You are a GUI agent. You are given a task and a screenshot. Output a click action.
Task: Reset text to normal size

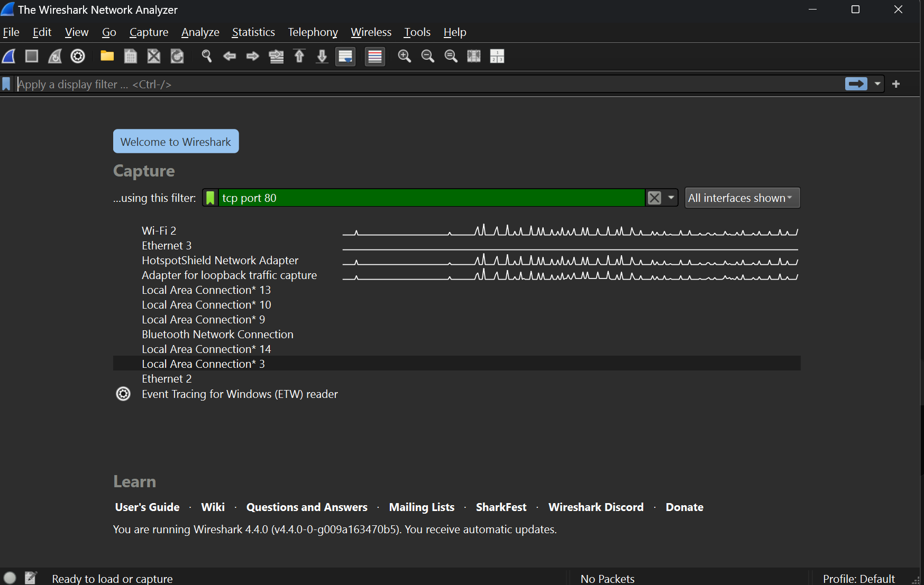(x=451, y=56)
